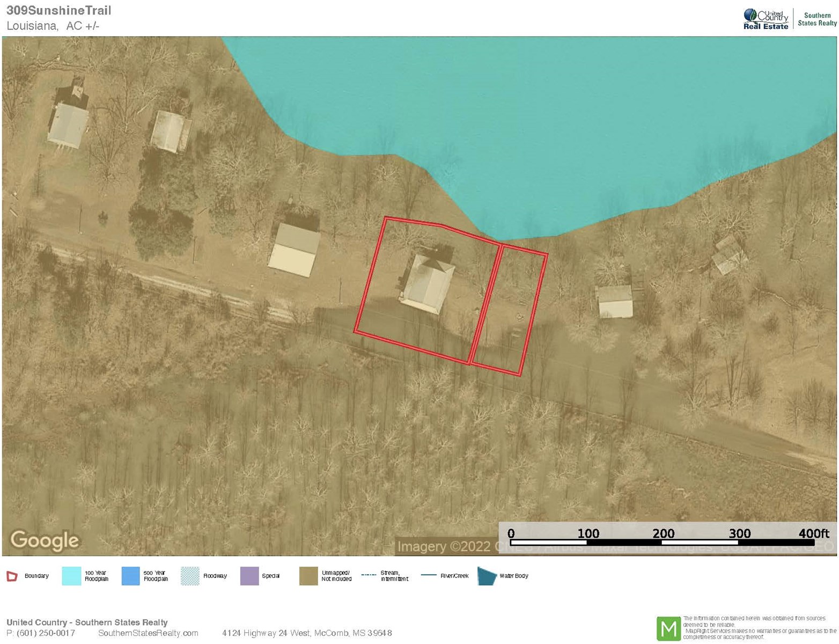839x644 pixels.
Task: Click the green MapRight M logo
Action: click(668, 628)
